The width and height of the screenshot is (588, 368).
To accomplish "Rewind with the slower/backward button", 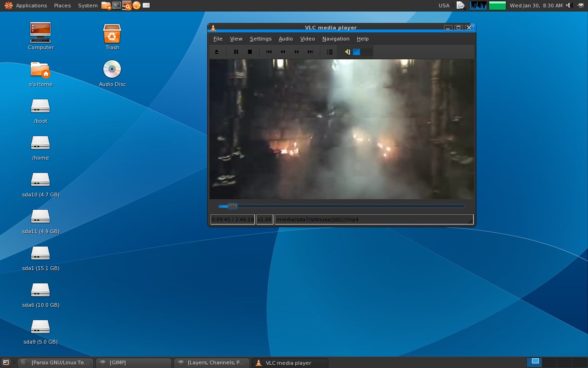I will click(x=283, y=52).
